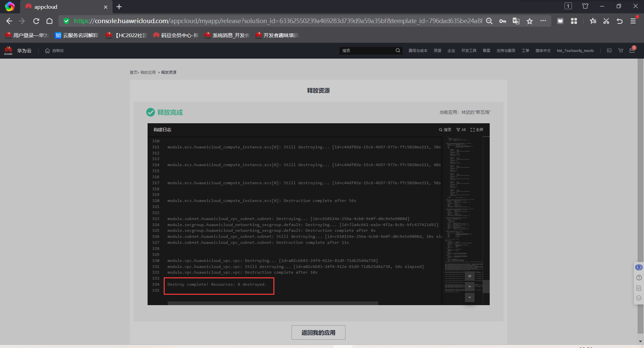Open the 备案 menu
The height and width of the screenshot is (348, 644).
486,51
